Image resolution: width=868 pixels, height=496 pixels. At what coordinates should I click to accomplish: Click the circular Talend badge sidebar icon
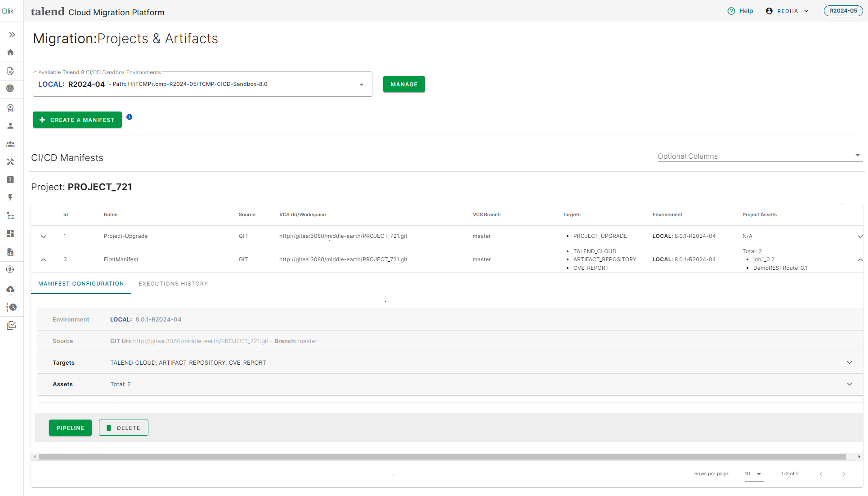coord(10,88)
